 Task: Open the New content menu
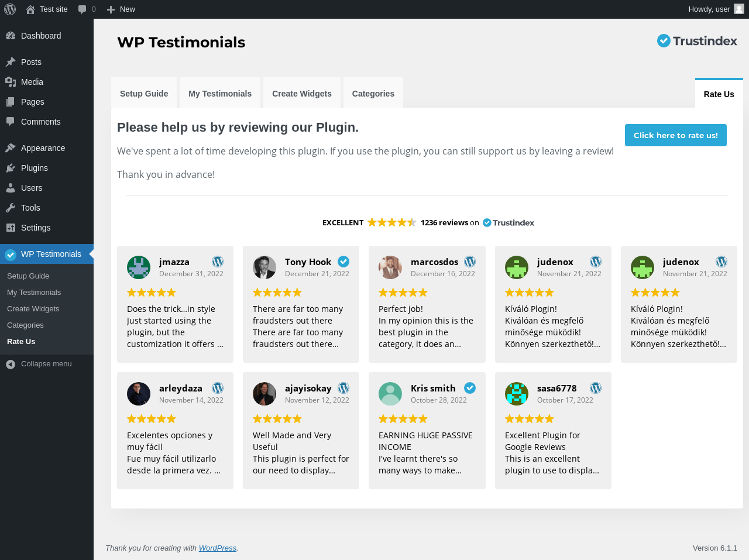(121, 9)
